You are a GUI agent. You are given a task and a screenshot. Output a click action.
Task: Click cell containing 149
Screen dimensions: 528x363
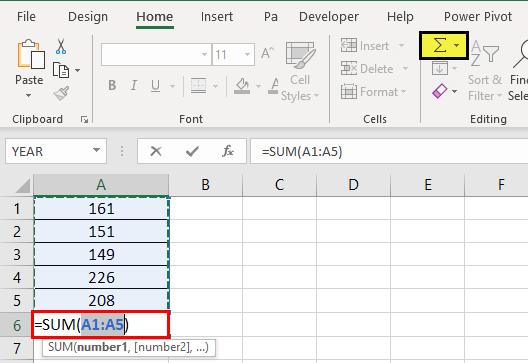pos(101,254)
